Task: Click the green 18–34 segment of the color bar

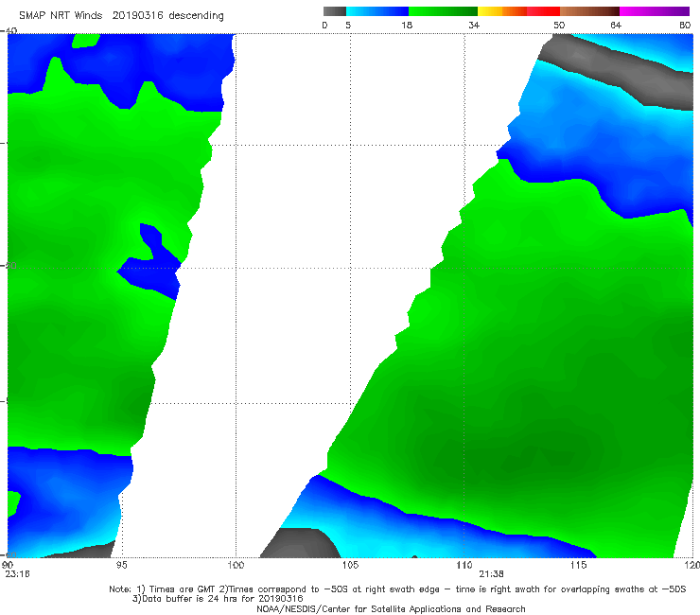Action: (x=443, y=11)
